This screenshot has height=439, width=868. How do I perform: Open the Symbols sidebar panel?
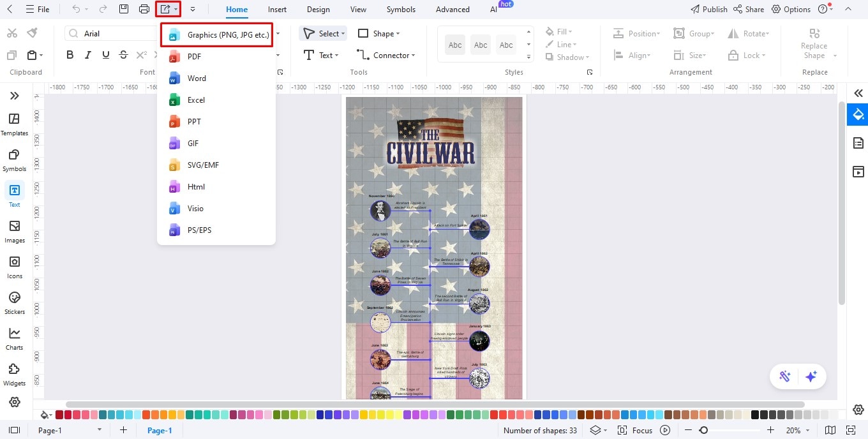pyautogui.click(x=14, y=160)
